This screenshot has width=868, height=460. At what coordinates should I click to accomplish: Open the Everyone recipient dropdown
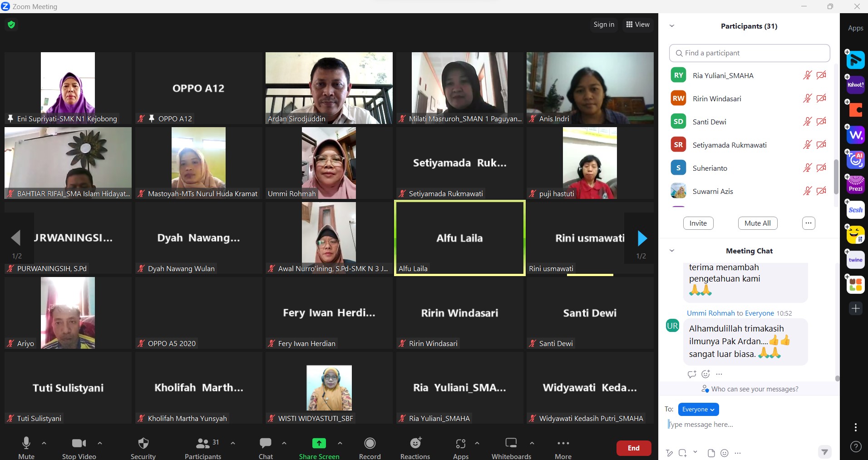698,410
